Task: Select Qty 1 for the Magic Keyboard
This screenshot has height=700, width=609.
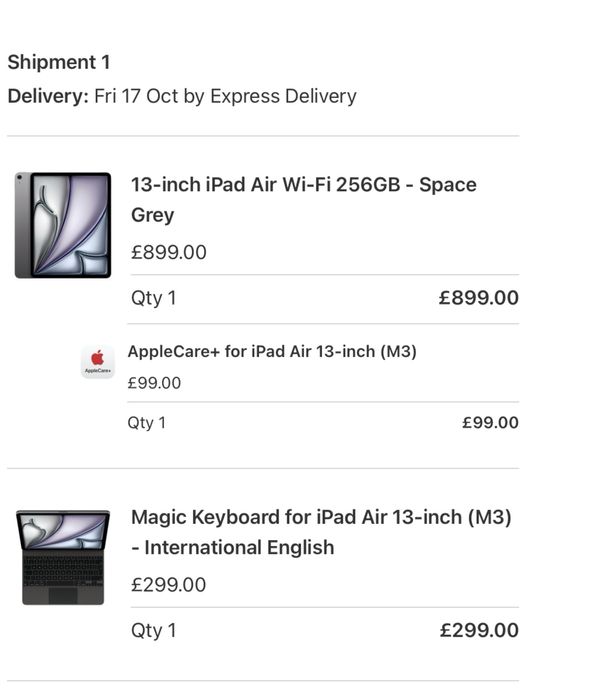Action: tap(153, 630)
